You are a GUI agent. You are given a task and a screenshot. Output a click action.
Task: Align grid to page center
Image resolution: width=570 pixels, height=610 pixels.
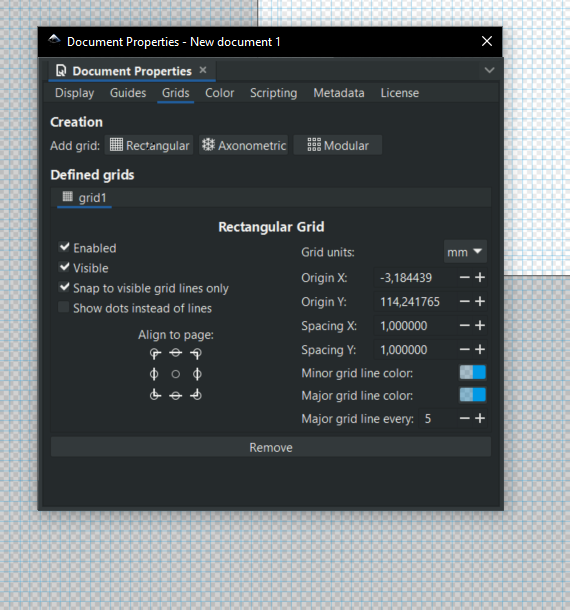pyautogui.click(x=175, y=374)
